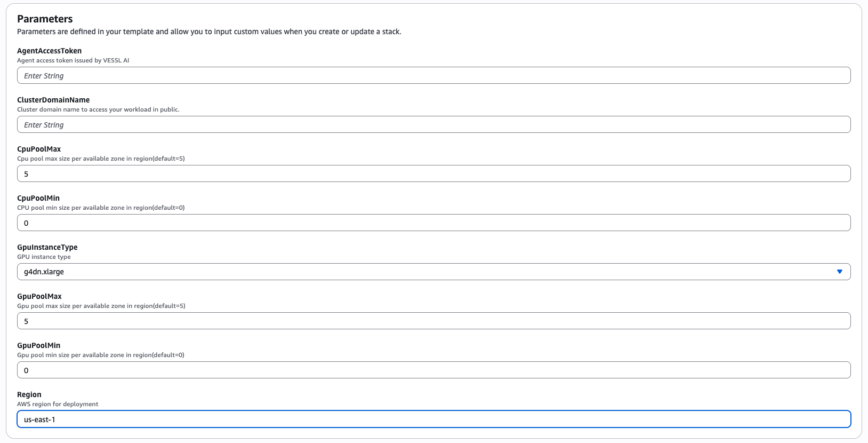Screen dimensions: 868x443
Task: Click the CpuPoolMax parameter label
Action: coord(39,149)
